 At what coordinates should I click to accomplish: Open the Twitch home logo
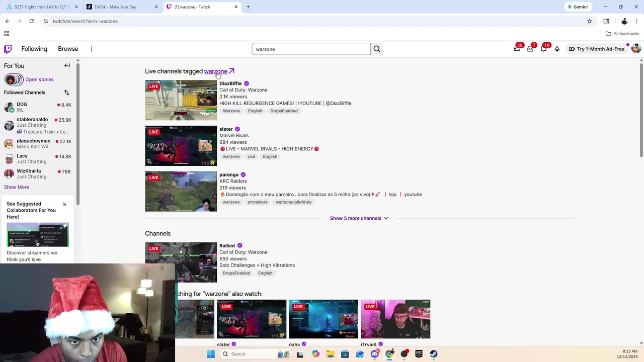point(8,49)
